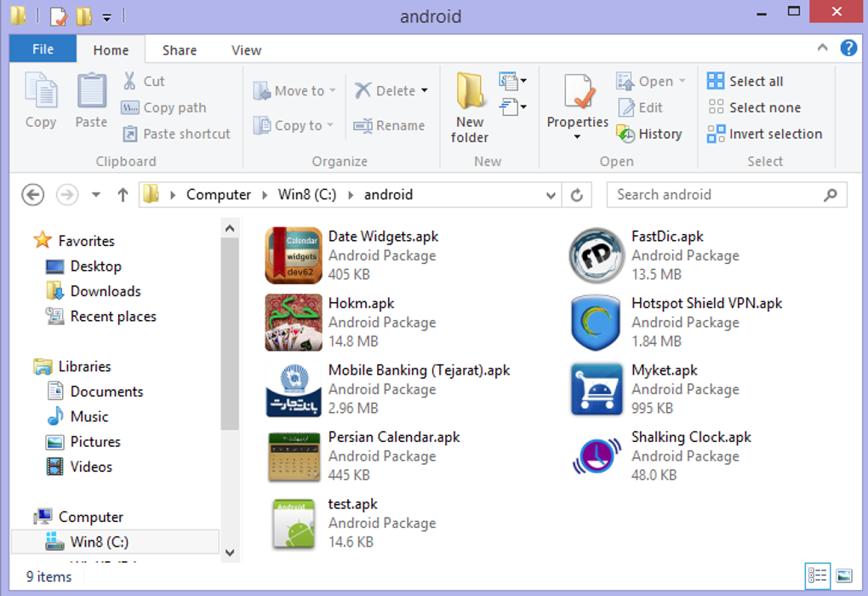Open the address bar history dropdown
Viewport: 868px width, 596px height.
coord(551,195)
